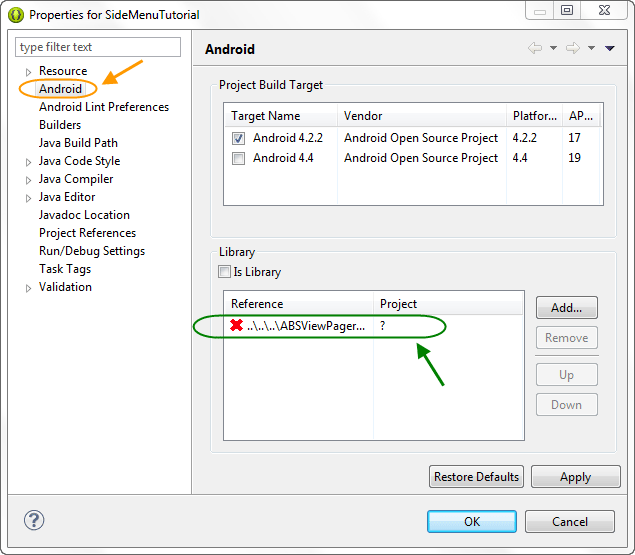Select Java Code Style label
This screenshot has height=555, width=635.
[79, 161]
